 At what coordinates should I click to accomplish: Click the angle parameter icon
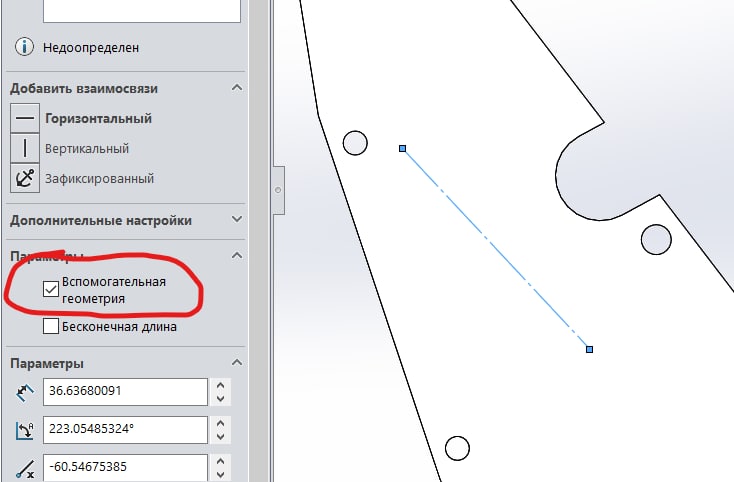pos(24,431)
